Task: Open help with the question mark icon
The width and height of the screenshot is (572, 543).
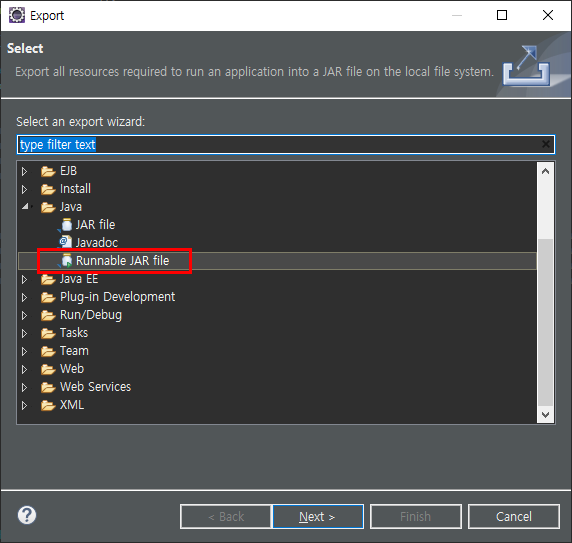Action: click(x=27, y=515)
